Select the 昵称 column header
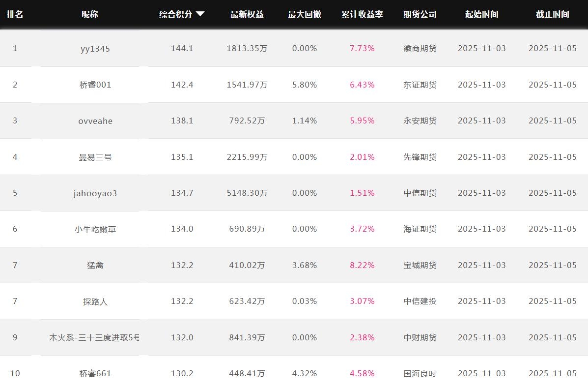Viewport: 588px width, 390px height. coord(90,15)
